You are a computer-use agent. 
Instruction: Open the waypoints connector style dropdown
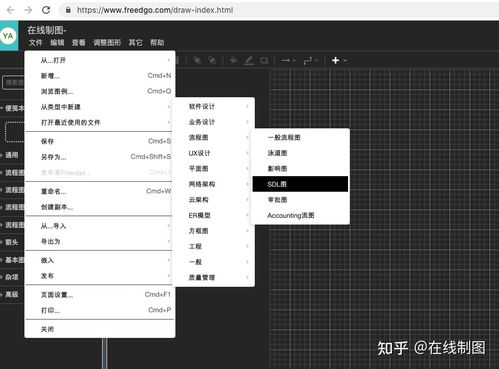coord(311,60)
